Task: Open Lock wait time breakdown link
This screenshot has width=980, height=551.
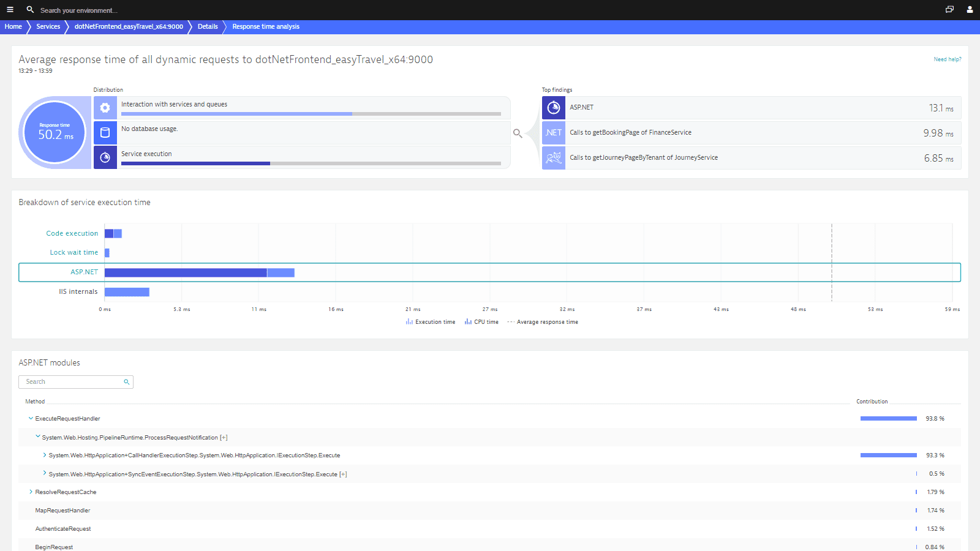Action: pyautogui.click(x=73, y=252)
